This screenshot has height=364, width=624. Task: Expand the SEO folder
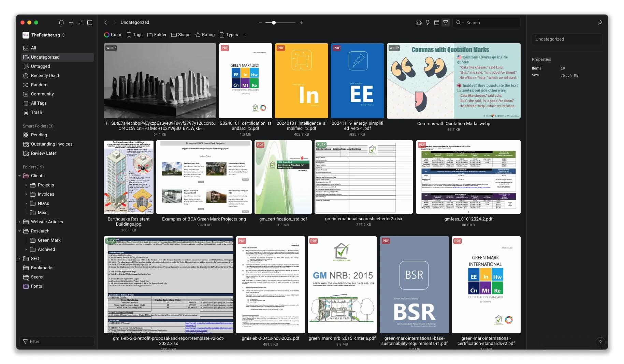[19, 259]
